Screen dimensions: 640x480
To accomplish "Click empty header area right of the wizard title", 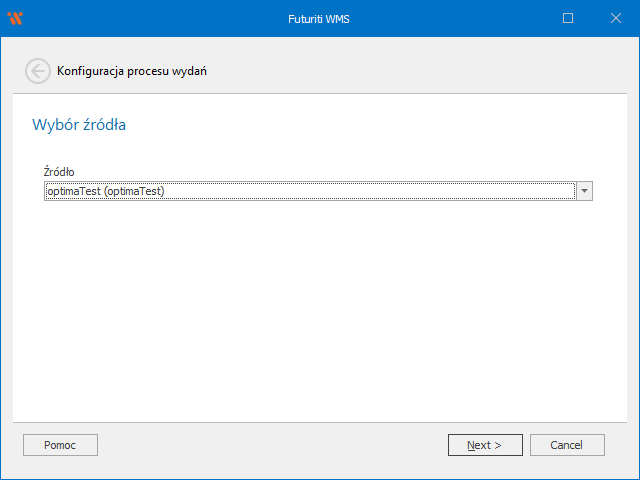I will click(x=420, y=71).
